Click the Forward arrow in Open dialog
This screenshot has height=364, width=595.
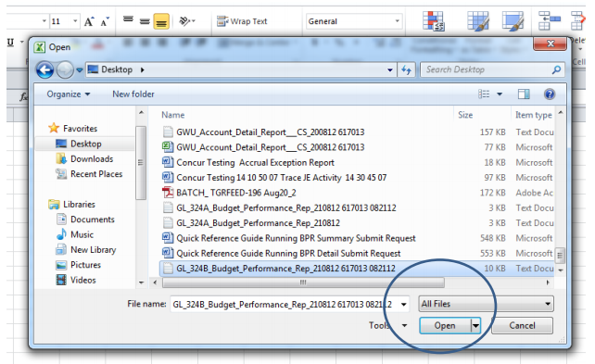[65, 69]
